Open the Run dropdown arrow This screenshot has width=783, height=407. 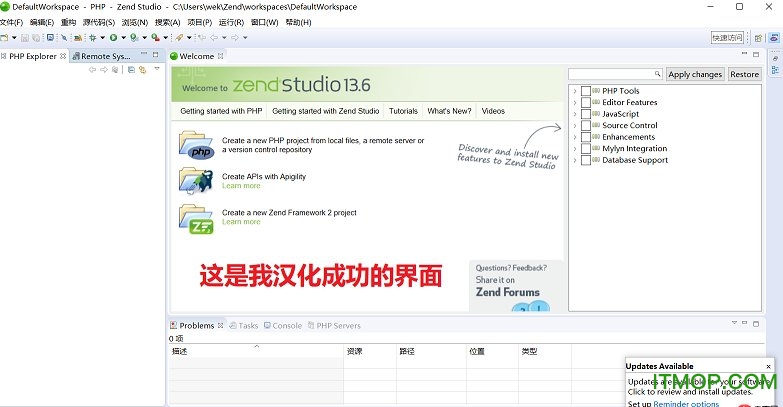click(x=123, y=37)
